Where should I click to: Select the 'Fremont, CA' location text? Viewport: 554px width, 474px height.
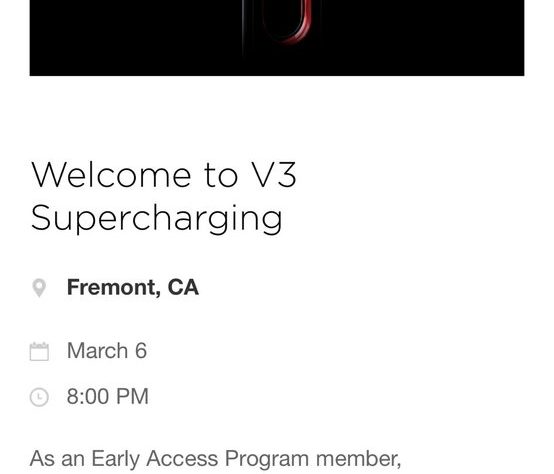coord(133,287)
